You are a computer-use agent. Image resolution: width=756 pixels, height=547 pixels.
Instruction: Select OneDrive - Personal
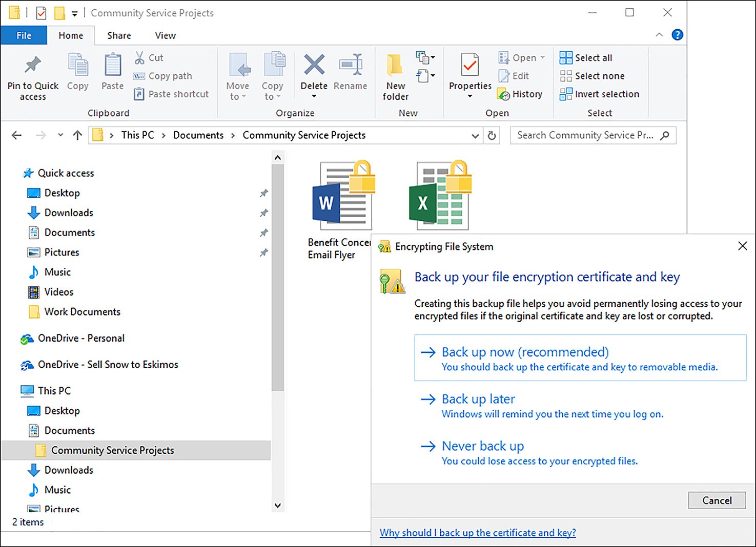pyautogui.click(x=81, y=339)
